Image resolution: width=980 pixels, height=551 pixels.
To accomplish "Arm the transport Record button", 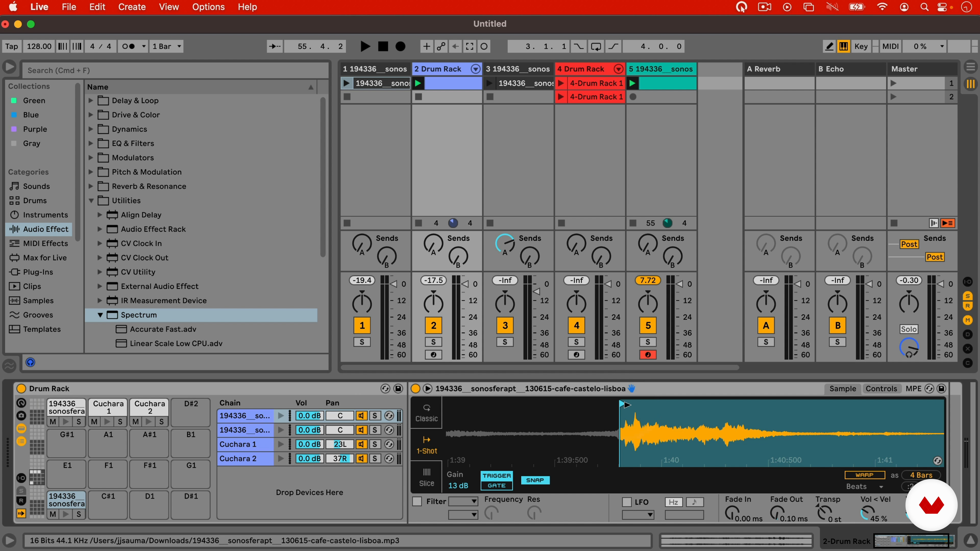I will (401, 46).
